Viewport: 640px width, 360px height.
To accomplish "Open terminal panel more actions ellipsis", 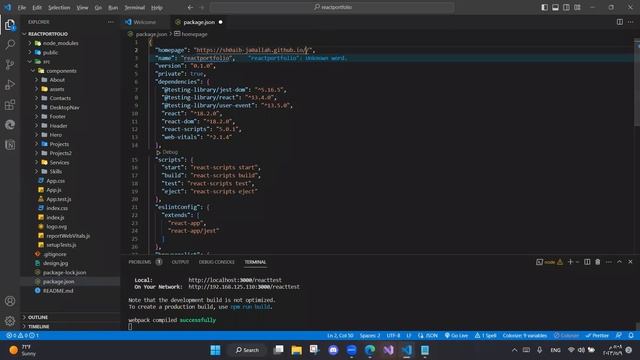I will pyautogui.click(x=609, y=262).
